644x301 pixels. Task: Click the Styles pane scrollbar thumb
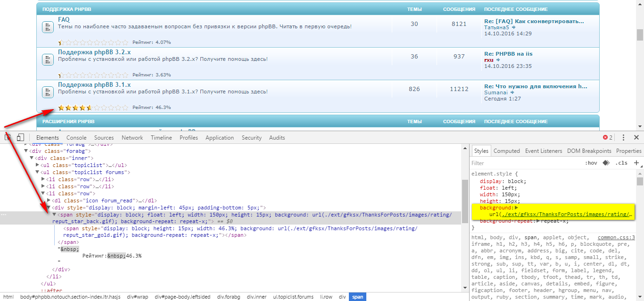point(640,182)
